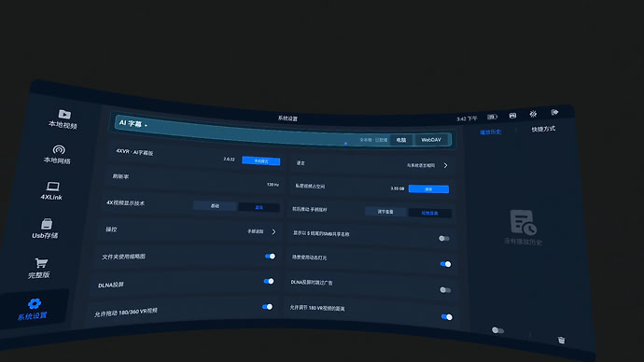Toggle 允许拖动 180/360 VR视频 switch
Screen dimensions: 644x362
(267, 307)
